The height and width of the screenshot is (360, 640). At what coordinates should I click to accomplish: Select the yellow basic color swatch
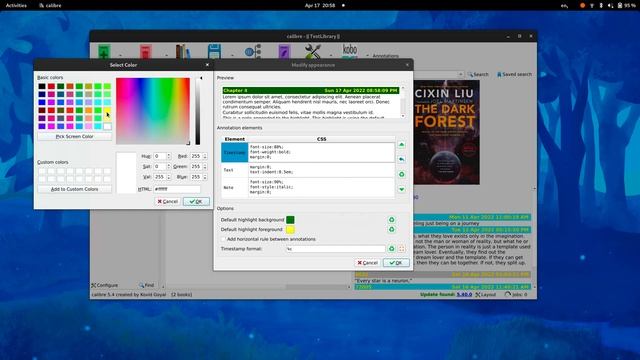click(x=107, y=110)
